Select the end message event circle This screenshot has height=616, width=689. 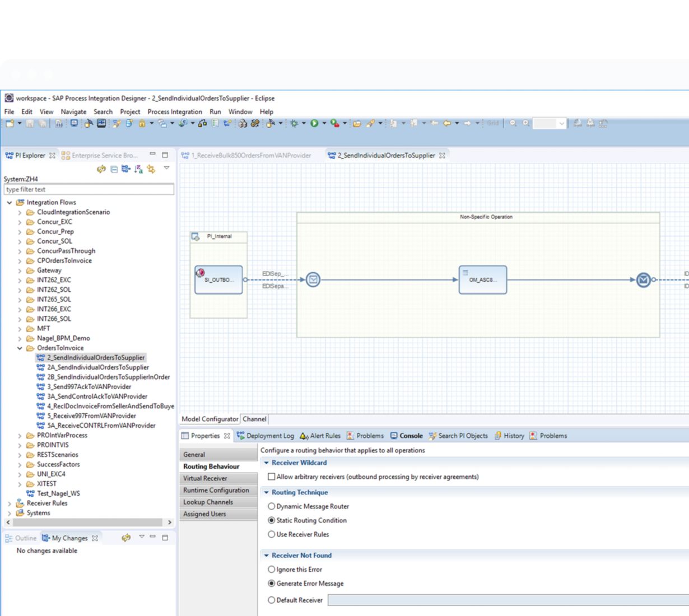coord(644,279)
